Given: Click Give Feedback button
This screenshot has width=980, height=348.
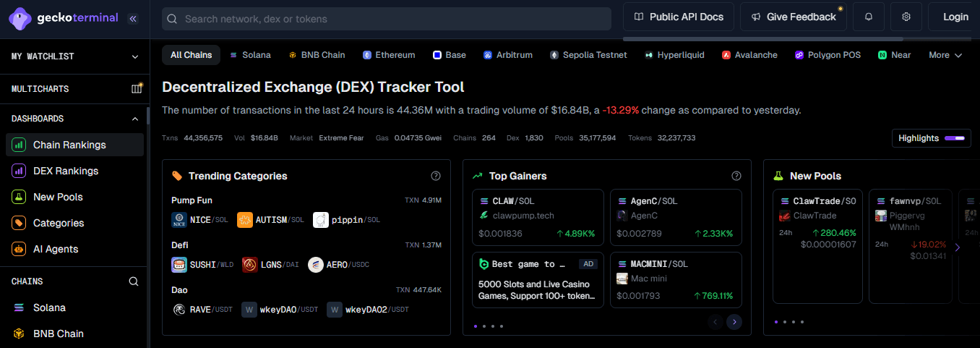Looking at the screenshot, I should pyautogui.click(x=794, y=17).
